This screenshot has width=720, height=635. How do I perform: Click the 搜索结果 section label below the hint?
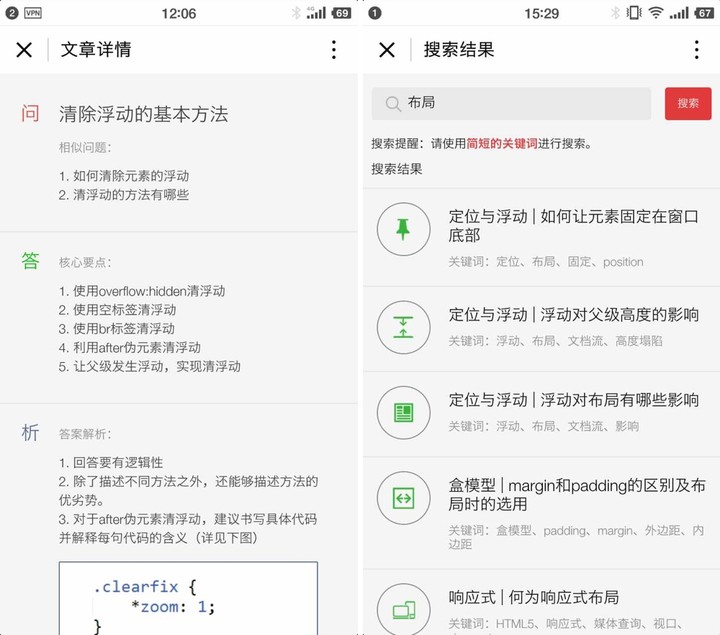397,169
